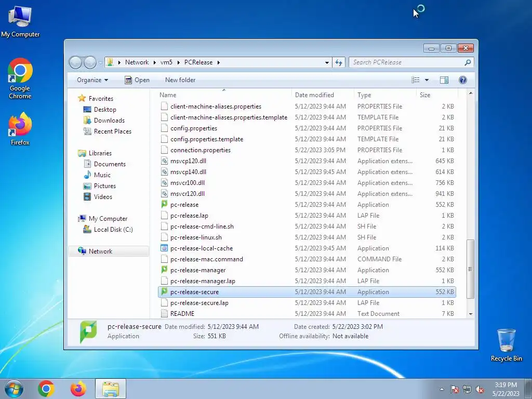This screenshot has height=399, width=532.
Task: Click the Windows Start button
Action: 14,389
